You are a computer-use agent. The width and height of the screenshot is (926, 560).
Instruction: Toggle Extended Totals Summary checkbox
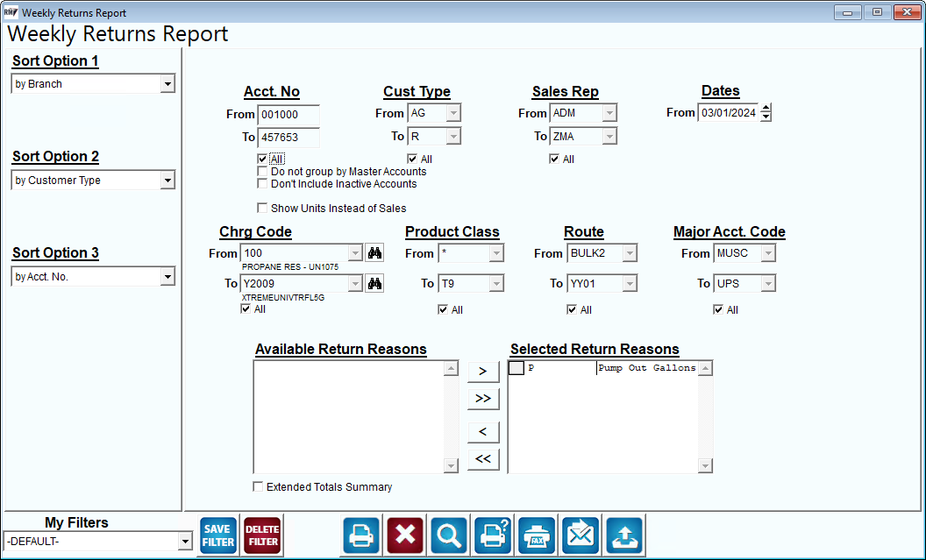click(x=258, y=486)
